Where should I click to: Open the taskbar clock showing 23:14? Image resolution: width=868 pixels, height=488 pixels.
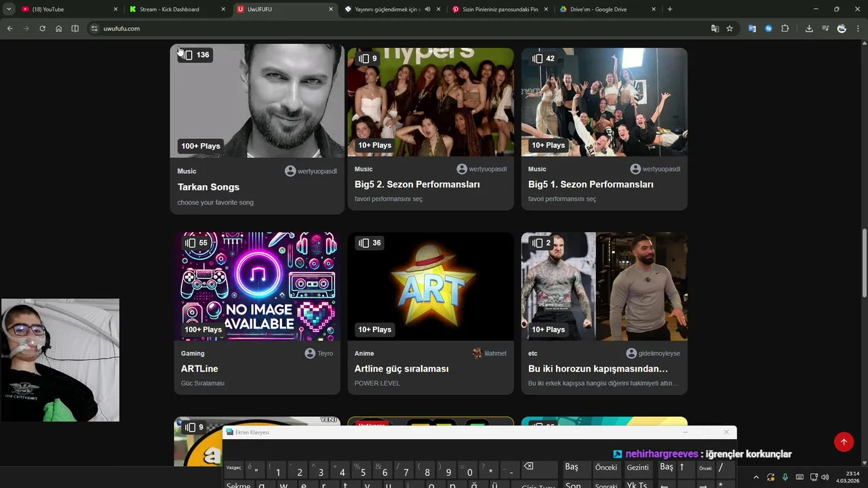(x=848, y=477)
